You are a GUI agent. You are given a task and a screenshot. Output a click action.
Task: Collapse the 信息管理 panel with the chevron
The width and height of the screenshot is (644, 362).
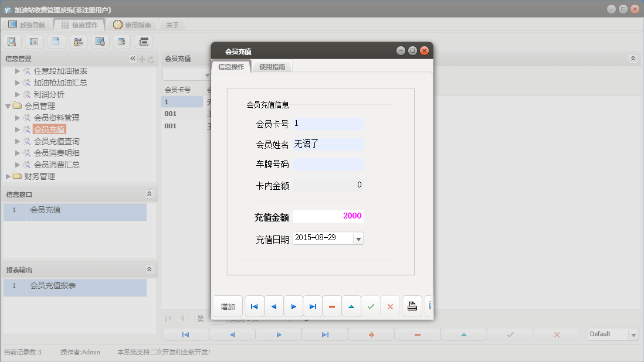pyautogui.click(x=132, y=59)
